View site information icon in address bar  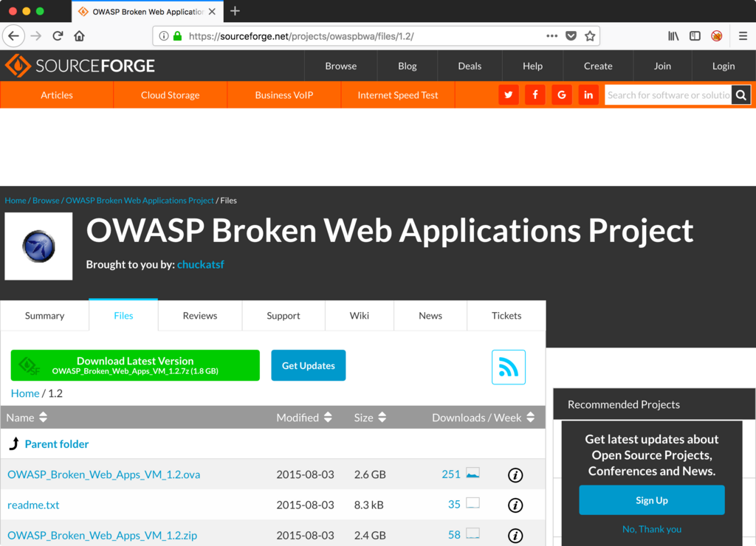coord(164,36)
